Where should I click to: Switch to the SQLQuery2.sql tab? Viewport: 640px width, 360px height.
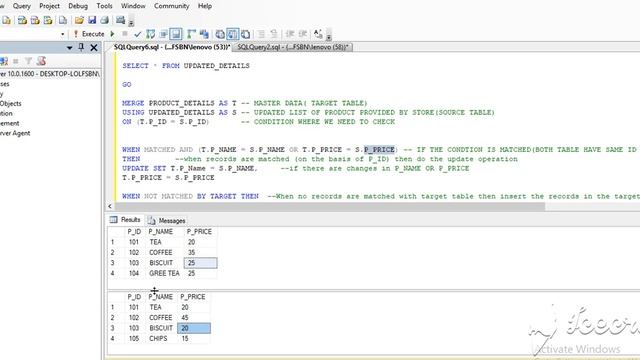[293, 47]
